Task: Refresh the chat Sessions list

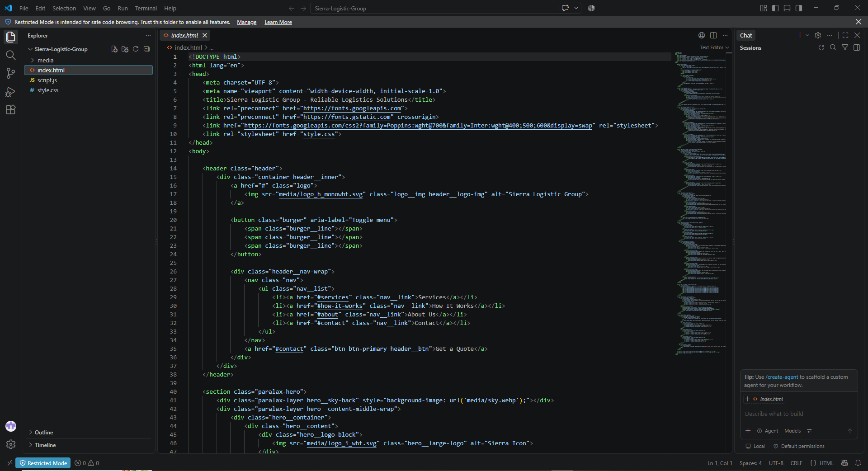Action: tap(821, 47)
